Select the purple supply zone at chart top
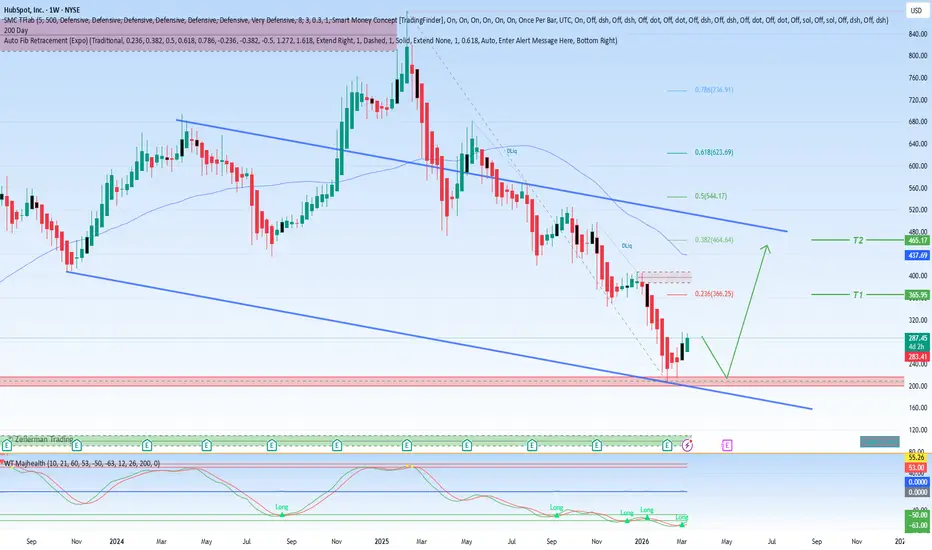Screen dimensions: 932x550 198,34
